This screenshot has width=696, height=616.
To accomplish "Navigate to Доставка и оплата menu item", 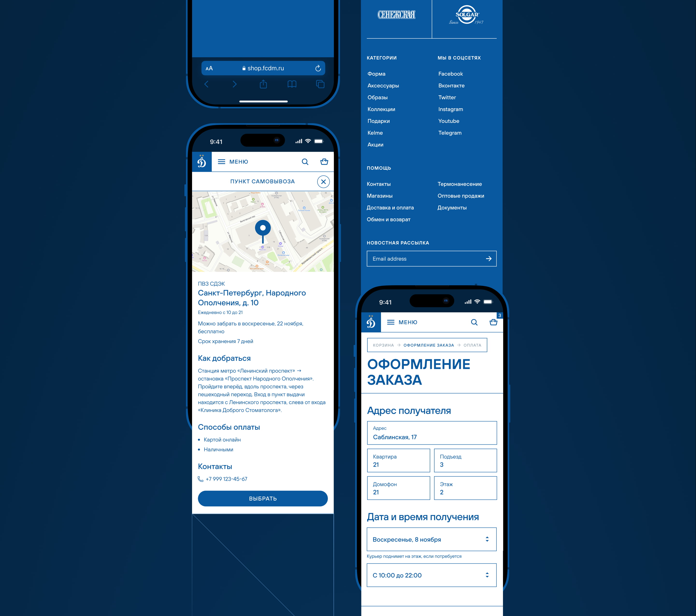I will 390,207.
